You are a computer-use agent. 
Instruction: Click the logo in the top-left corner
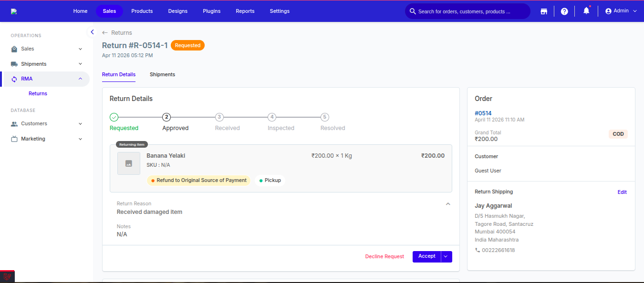point(14,11)
